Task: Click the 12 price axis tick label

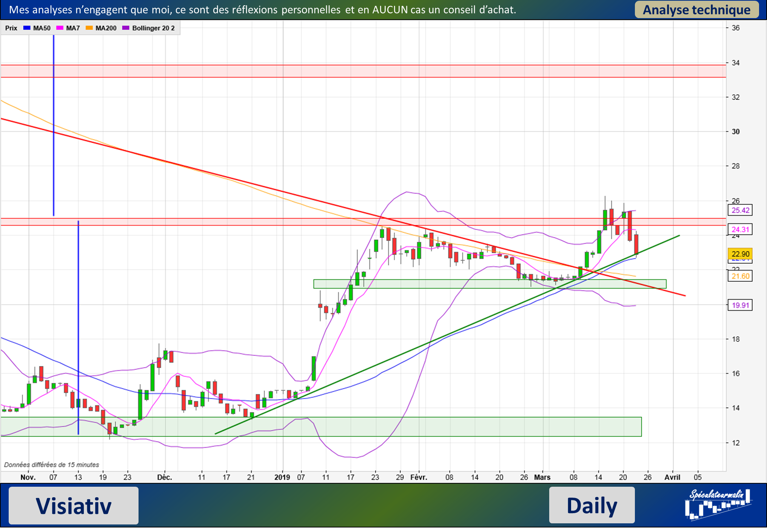Action: coord(736,443)
